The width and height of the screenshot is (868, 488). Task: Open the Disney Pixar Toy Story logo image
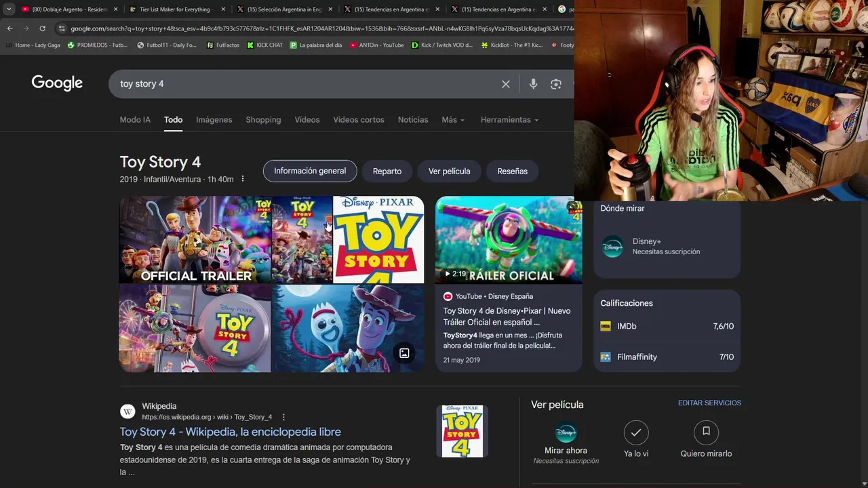(378, 239)
